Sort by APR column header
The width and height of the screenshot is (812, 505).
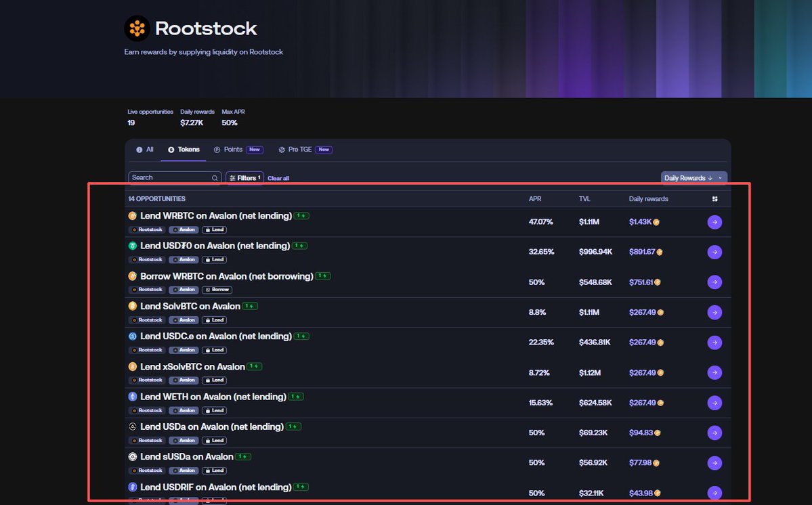535,199
